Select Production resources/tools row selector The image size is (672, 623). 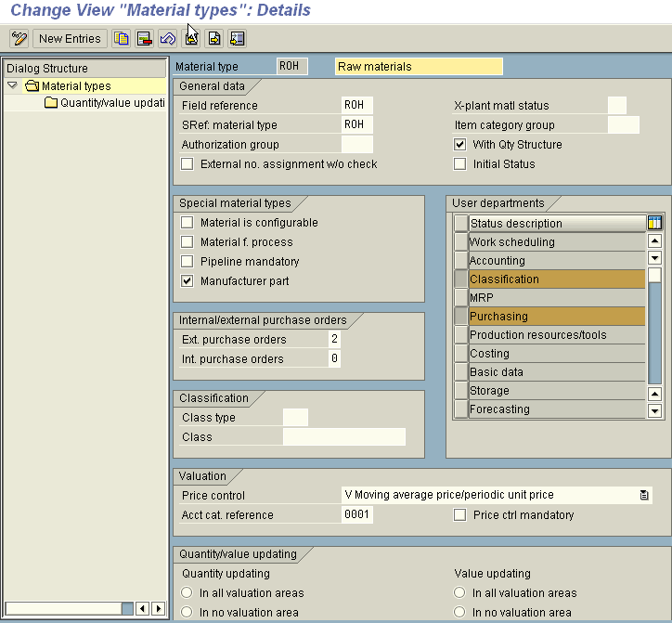[x=461, y=334]
